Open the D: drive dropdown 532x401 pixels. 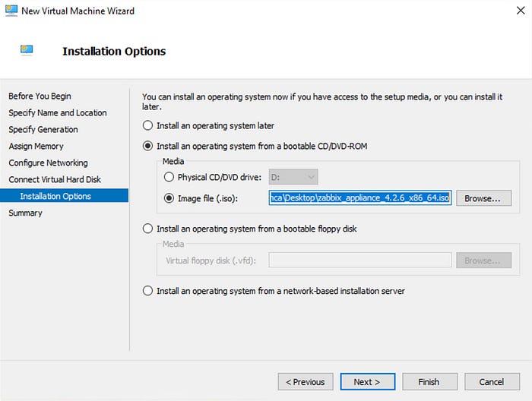click(293, 177)
